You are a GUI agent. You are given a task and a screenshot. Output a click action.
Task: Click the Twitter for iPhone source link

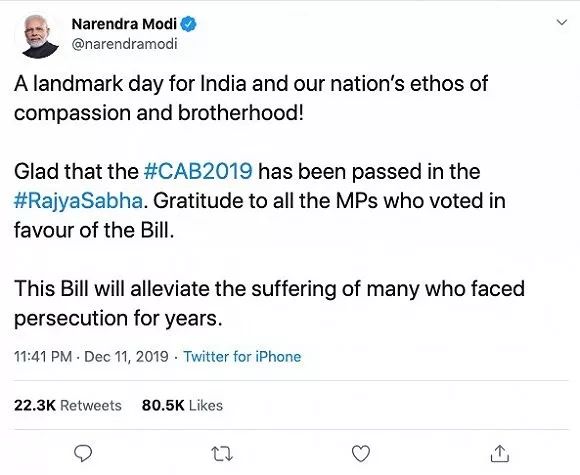point(242,357)
